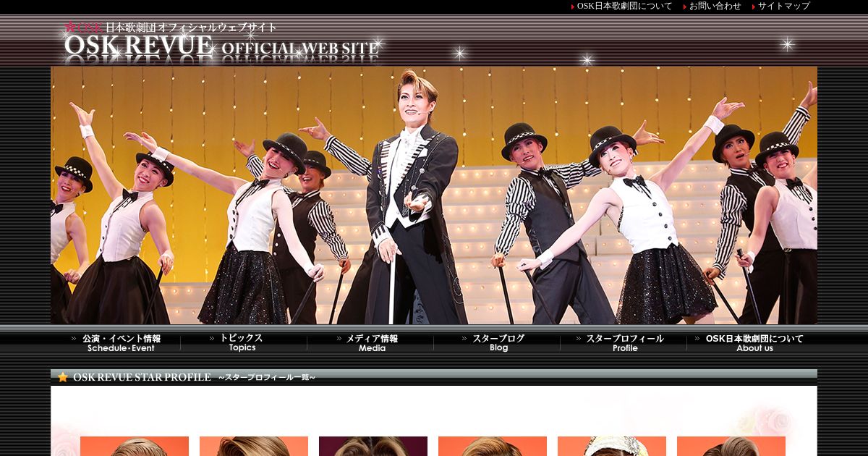Click the gold star icon beside STAR PROFILE heading

point(63,377)
